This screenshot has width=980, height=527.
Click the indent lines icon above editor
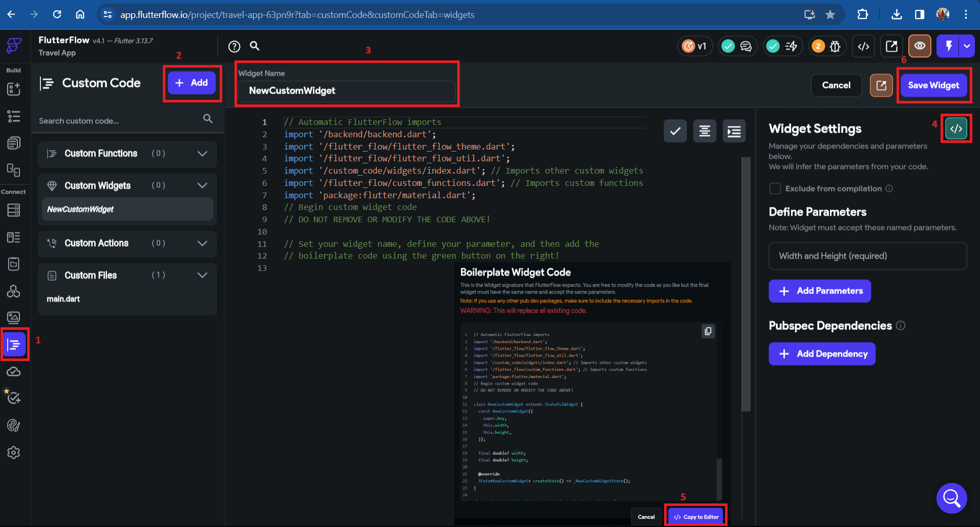(x=734, y=131)
